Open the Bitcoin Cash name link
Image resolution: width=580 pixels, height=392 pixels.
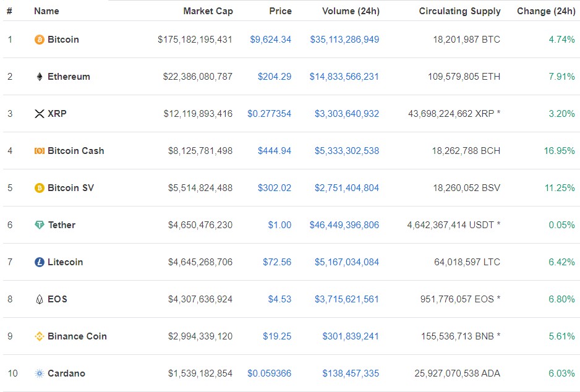pos(76,151)
